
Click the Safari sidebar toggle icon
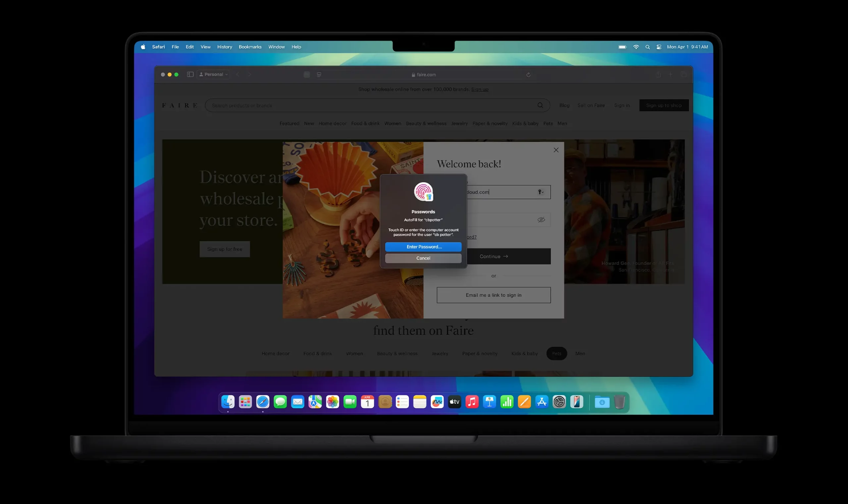[x=190, y=74]
